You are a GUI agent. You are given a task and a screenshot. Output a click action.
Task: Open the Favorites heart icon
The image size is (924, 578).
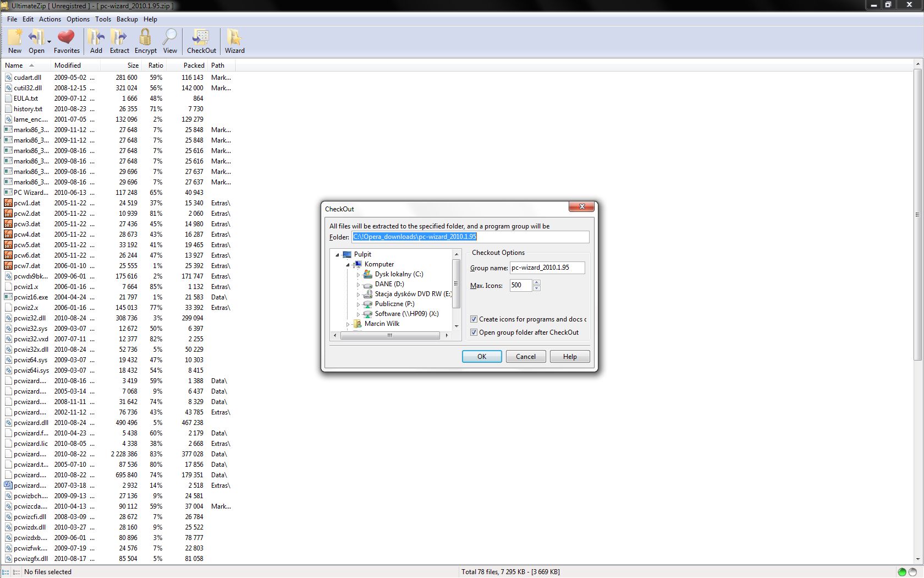coord(66,37)
